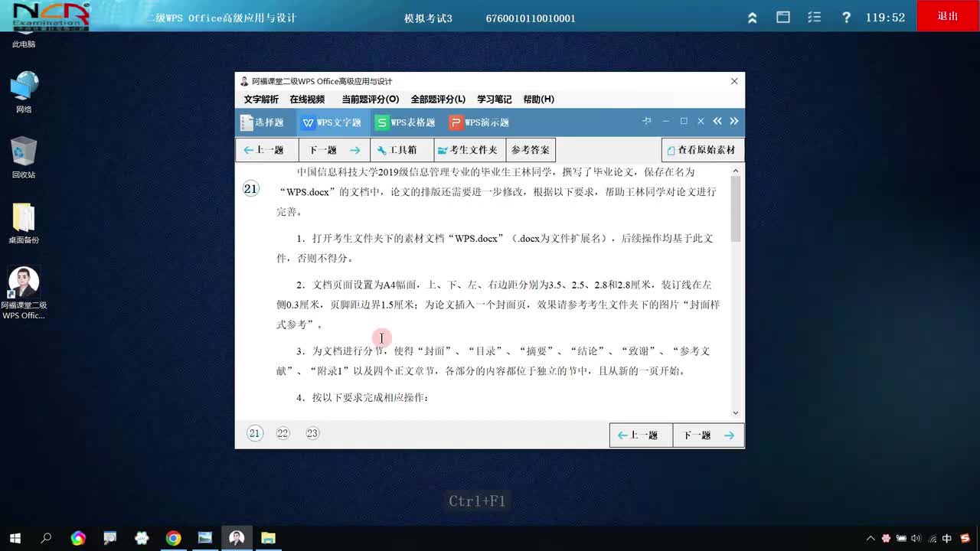The image size is (980, 551).
Task: Click bottom 下一题 button
Action: click(708, 435)
